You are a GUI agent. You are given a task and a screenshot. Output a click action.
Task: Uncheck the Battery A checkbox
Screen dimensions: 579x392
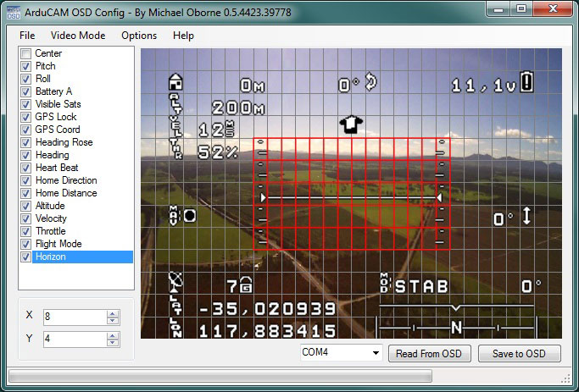pos(26,91)
